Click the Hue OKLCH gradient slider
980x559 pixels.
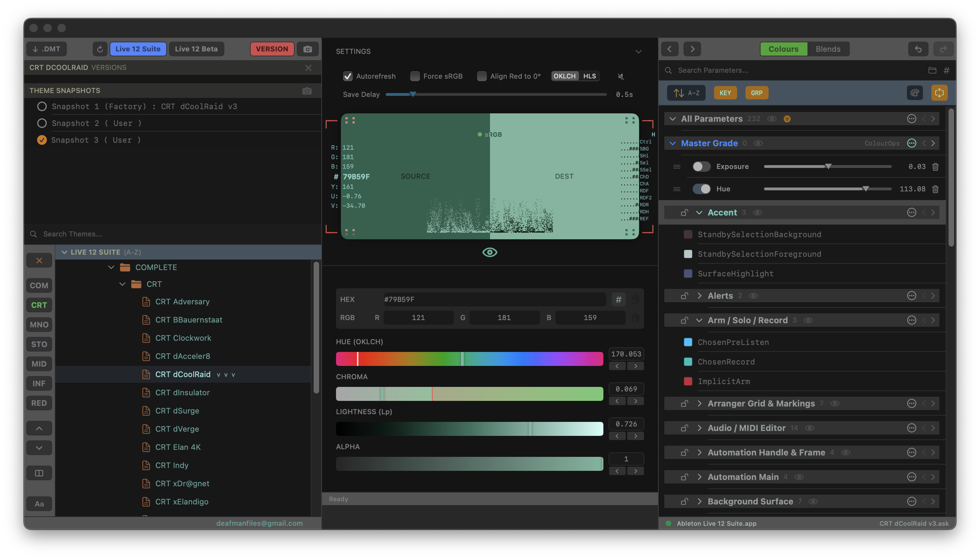click(469, 359)
